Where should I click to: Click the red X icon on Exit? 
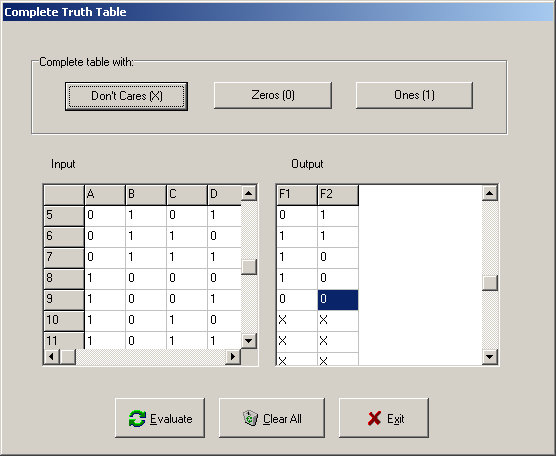point(374,419)
